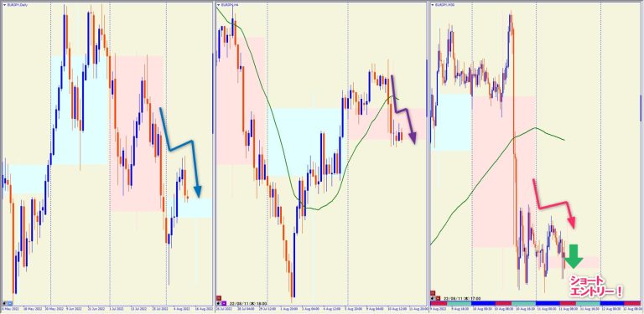644x314 pixels.
Task: Click the "21 Jun 2022" date on Daily axis
Action: coord(96,308)
